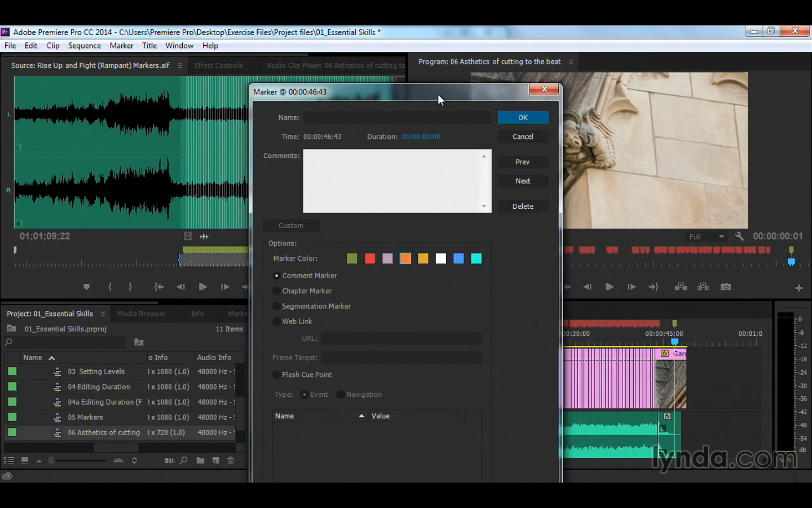Step back one frame in Program monitor
Viewport: 812px width, 508px height.
(x=588, y=287)
